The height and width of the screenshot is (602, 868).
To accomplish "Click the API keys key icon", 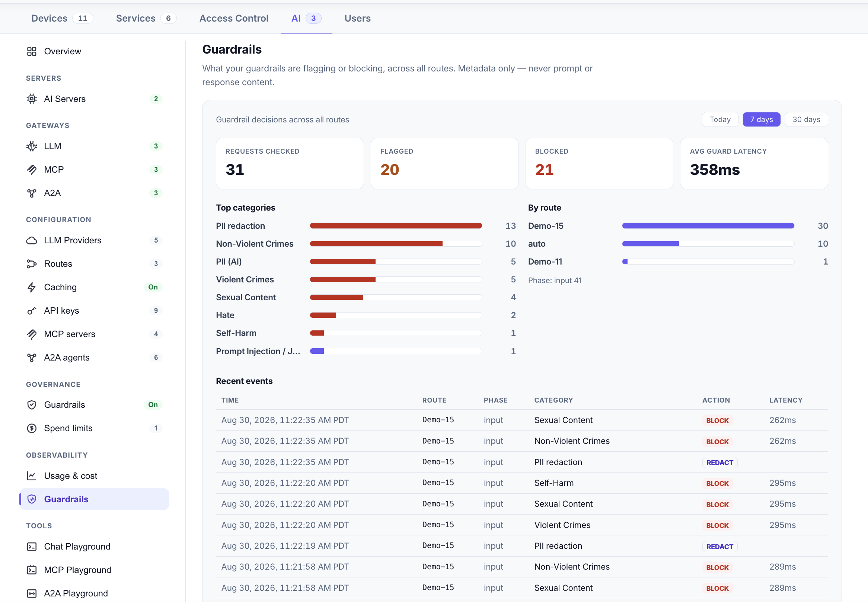I will [x=32, y=311].
